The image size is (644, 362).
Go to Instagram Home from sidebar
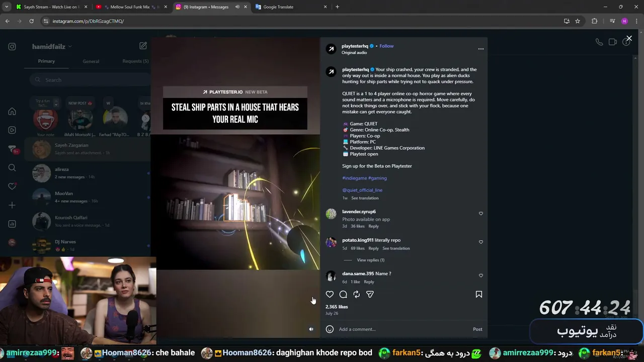12,112
